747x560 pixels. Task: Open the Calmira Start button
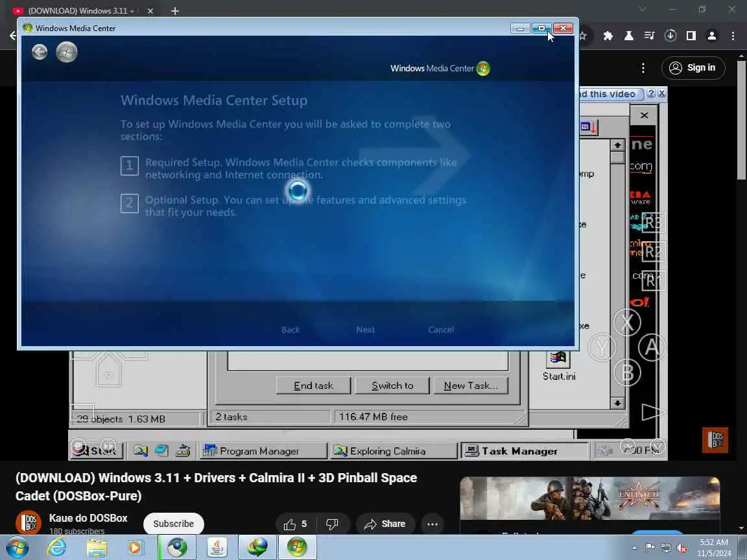[97, 450]
